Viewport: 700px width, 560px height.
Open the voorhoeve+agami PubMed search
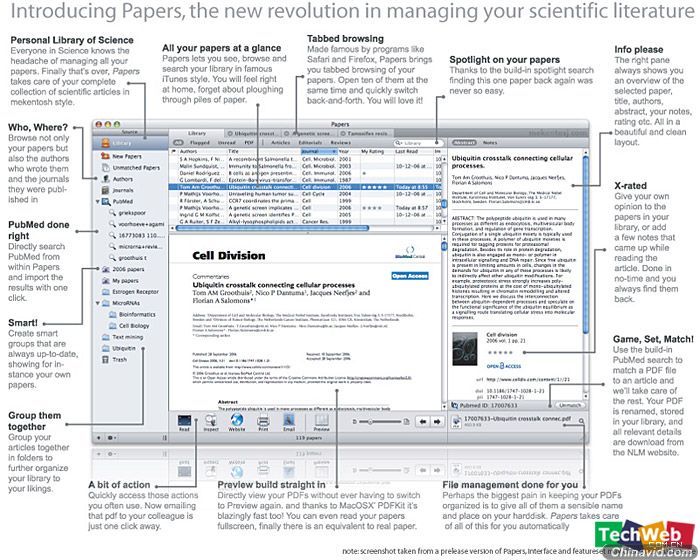[137, 224]
